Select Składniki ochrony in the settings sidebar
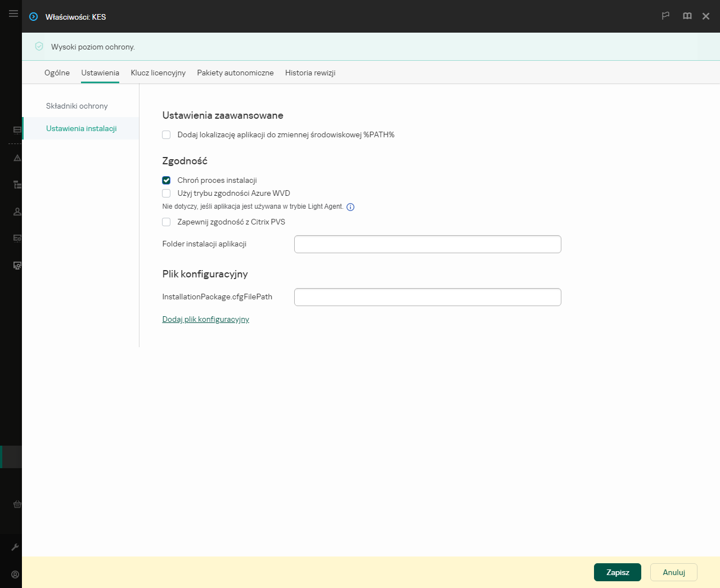 pyautogui.click(x=77, y=106)
